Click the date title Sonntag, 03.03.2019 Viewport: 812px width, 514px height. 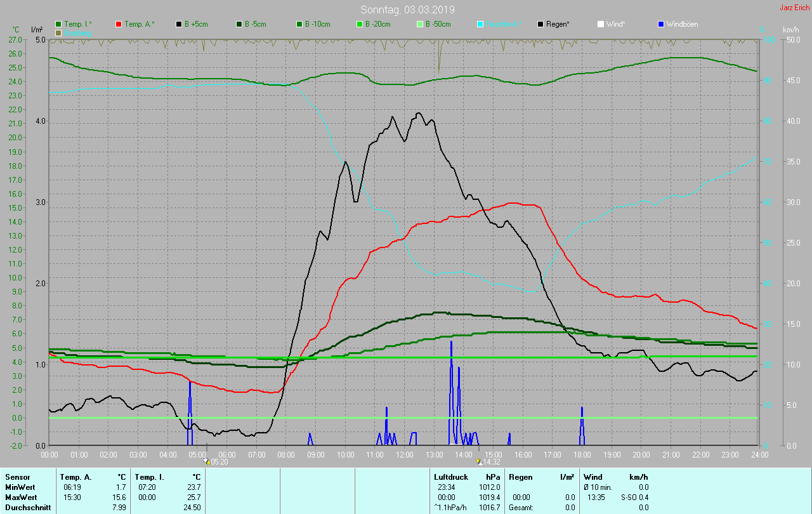pyautogui.click(x=407, y=10)
